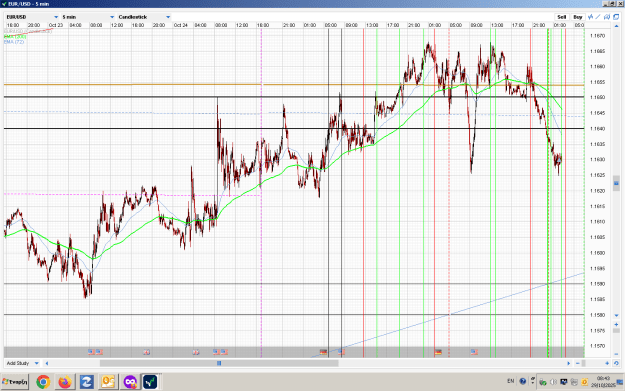Screen dimensions: 625x391
Task: Click the 1.1590 price axis label
Action: coord(597,284)
